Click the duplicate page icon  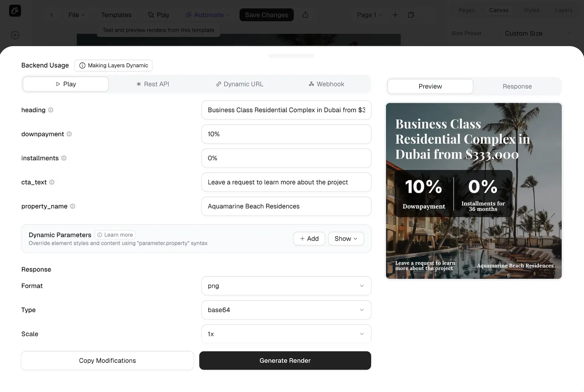(411, 15)
